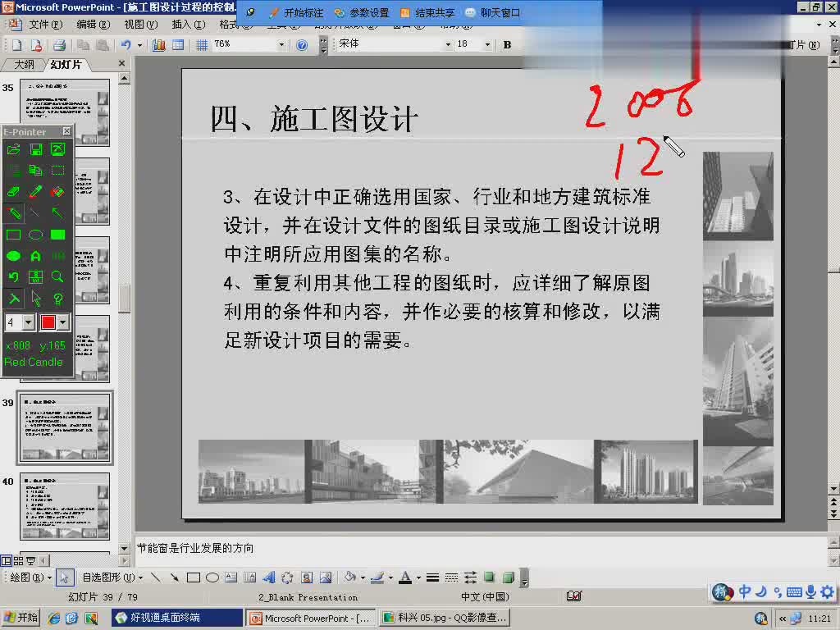Viewport: 840px width, 630px height.
Task: Click the E-Pointer save (floppy disk) icon
Action: pos(36,149)
